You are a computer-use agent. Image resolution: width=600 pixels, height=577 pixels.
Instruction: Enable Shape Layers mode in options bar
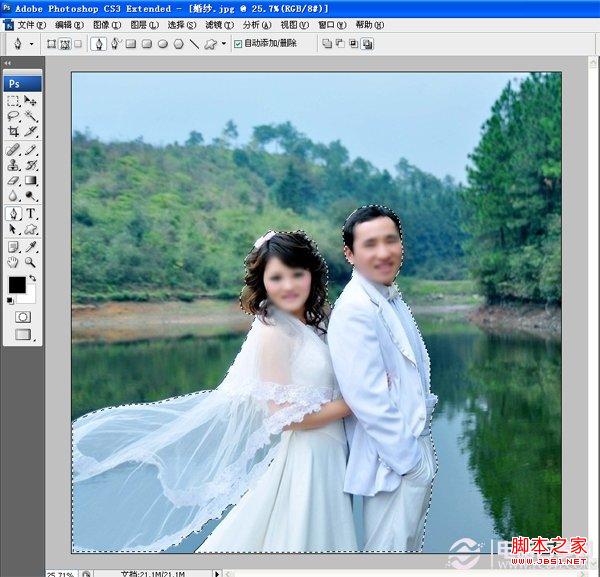(51, 44)
